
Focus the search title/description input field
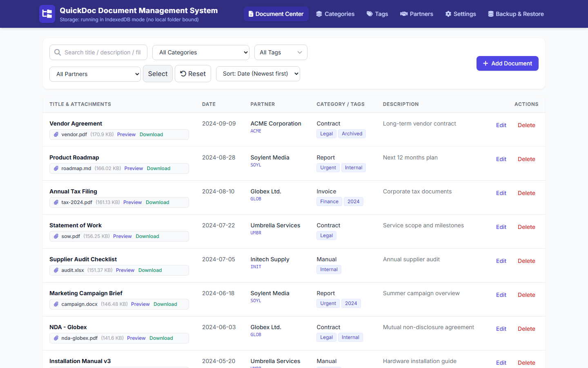click(x=98, y=52)
